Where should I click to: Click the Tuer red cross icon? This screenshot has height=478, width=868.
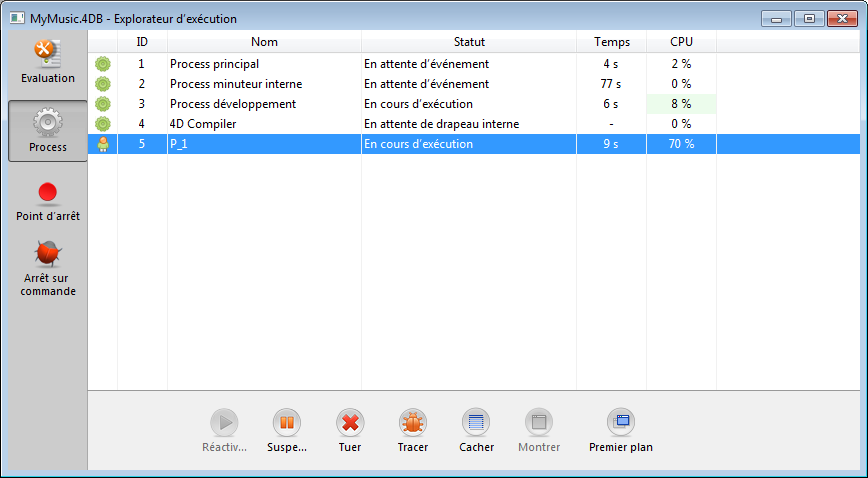[350, 423]
